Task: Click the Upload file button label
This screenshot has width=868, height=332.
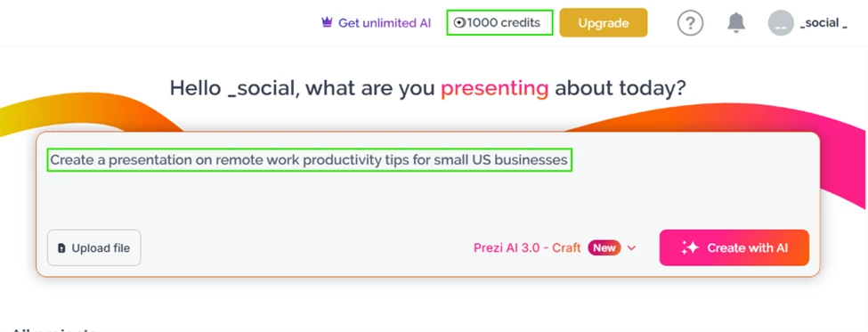Action: [x=101, y=248]
